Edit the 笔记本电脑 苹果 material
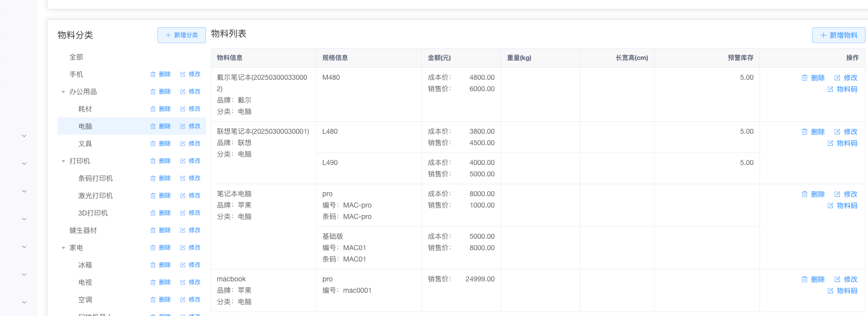The width and height of the screenshot is (868, 316). pyautogui.click(x=846, y=194)
